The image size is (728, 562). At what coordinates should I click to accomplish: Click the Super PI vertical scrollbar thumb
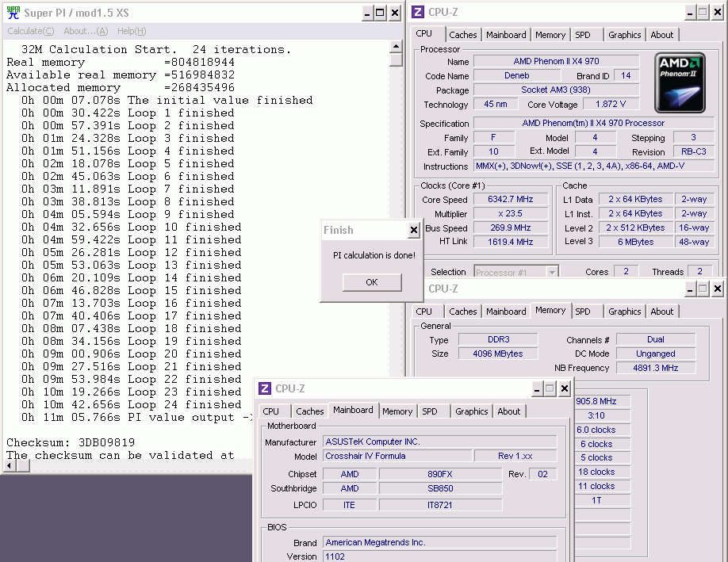pyautogui.click(x=396, y=59)
